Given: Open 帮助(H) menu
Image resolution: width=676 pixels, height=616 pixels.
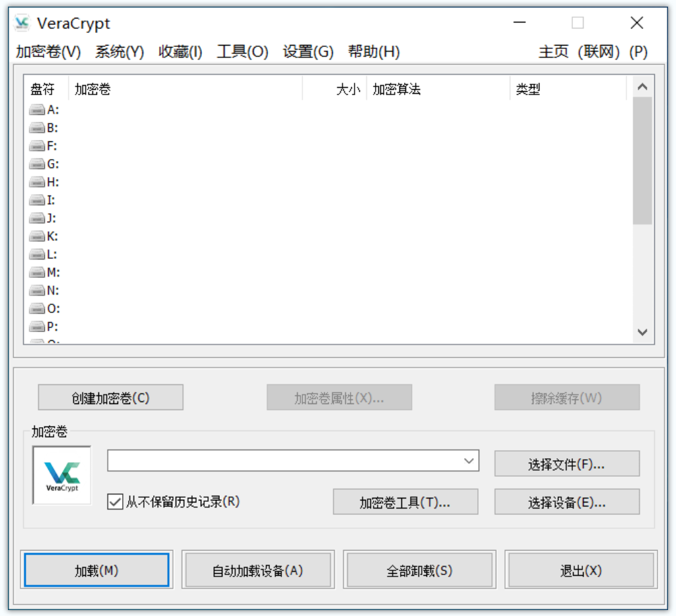Looking at the screenshot, I should coord(374,51).
